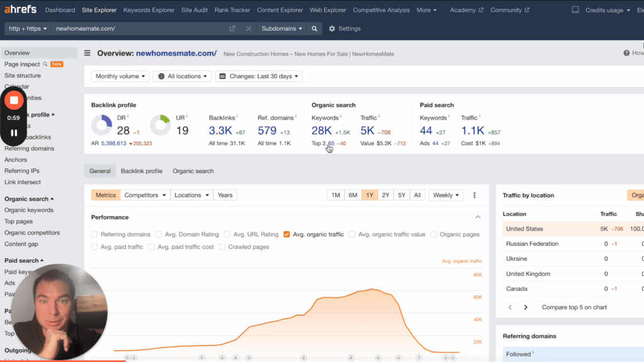The width and height of the screenshot is (644, 362).
Task: Stop the recording with the red stop button
Action: pos(13,99)
